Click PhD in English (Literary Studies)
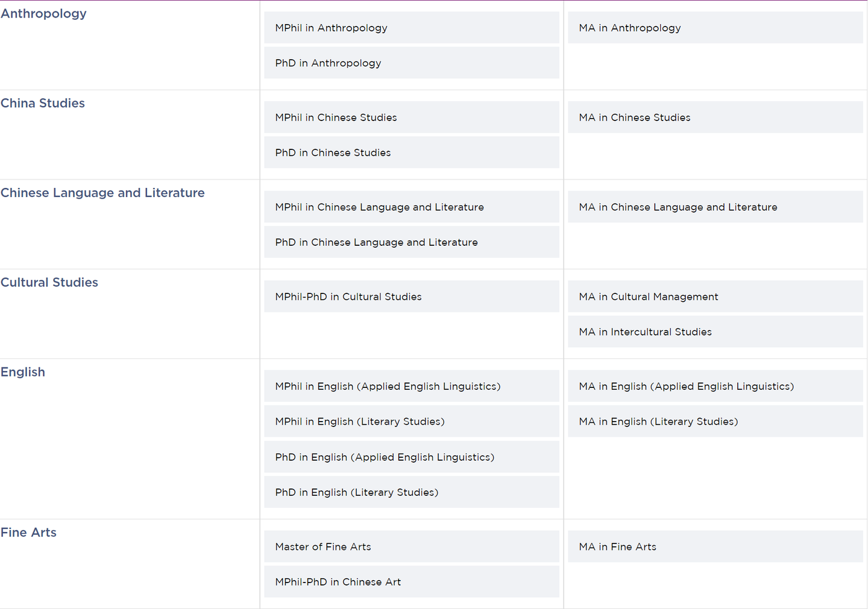Viewport: 868px width, 609px height. (x=412, y=492)
